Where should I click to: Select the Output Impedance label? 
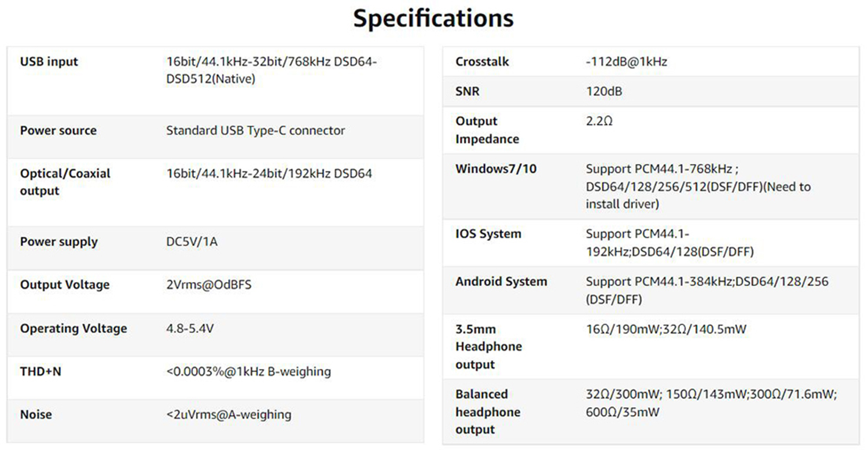point(487,130)
